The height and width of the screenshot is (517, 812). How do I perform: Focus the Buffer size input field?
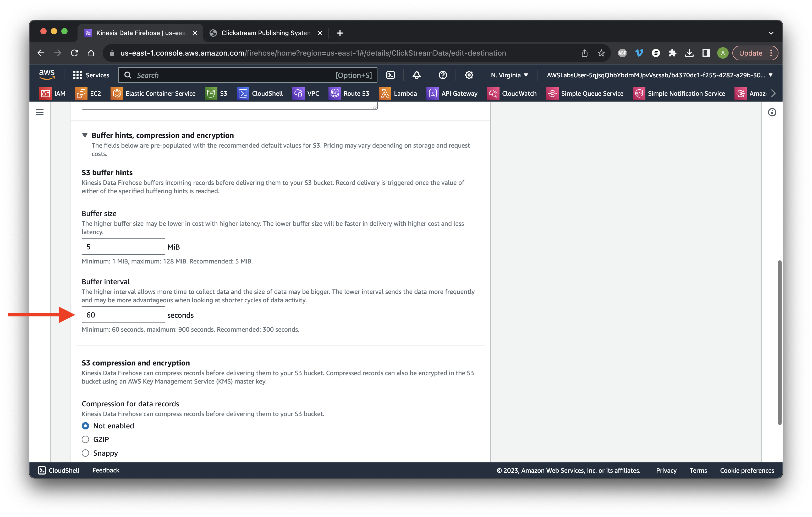tap(123, 247)
